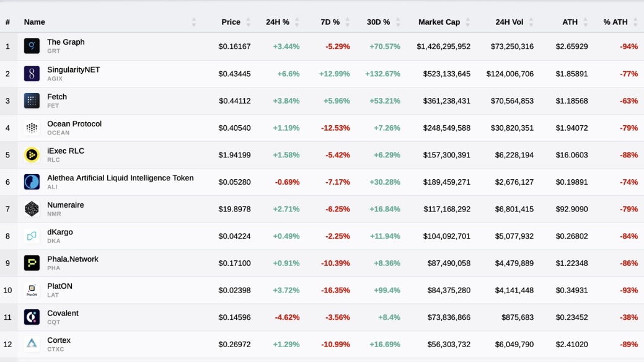Sort table by 24H Vol arrows
This screenshot has height=362, width=644.
click(531, 22)
